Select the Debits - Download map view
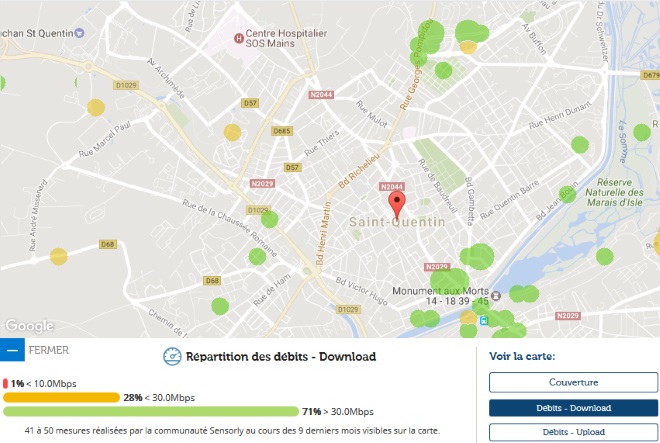The image size is (660, 443). (x=573, y=408)
